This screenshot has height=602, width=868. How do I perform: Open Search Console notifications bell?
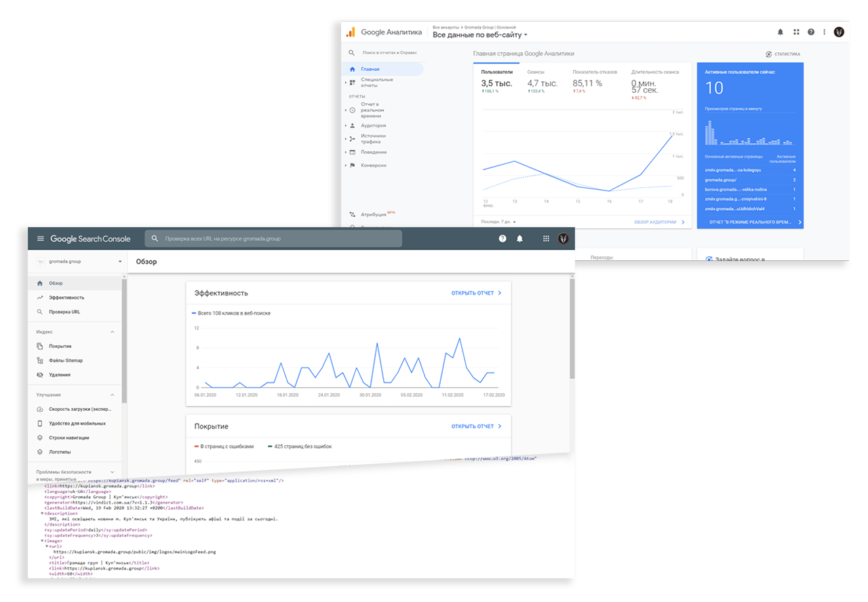coord(520,239)
